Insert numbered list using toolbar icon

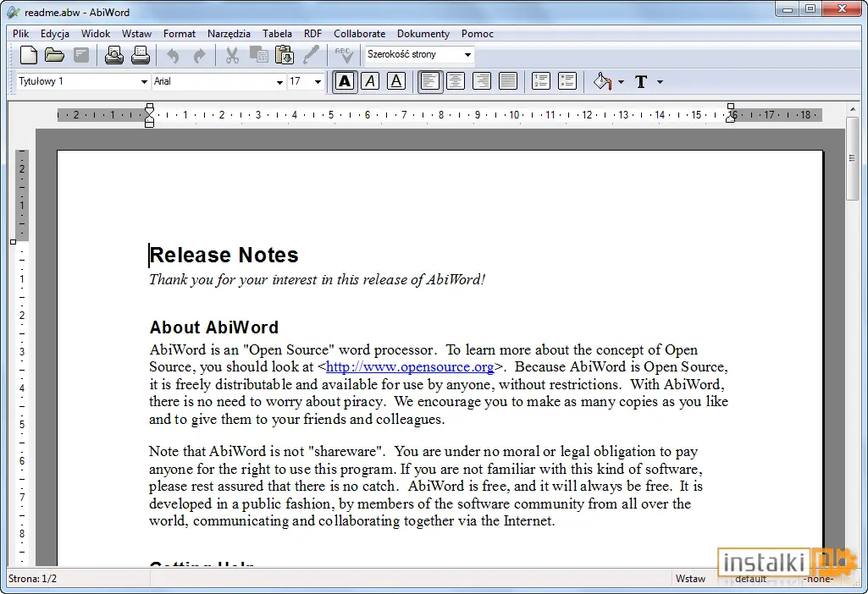[541, 81]
